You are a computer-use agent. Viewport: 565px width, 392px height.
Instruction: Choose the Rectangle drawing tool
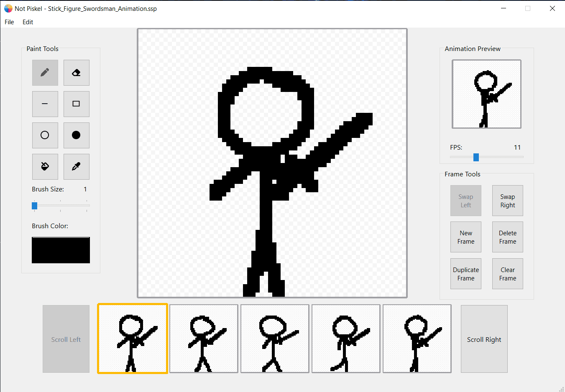(x=76, y=104)
